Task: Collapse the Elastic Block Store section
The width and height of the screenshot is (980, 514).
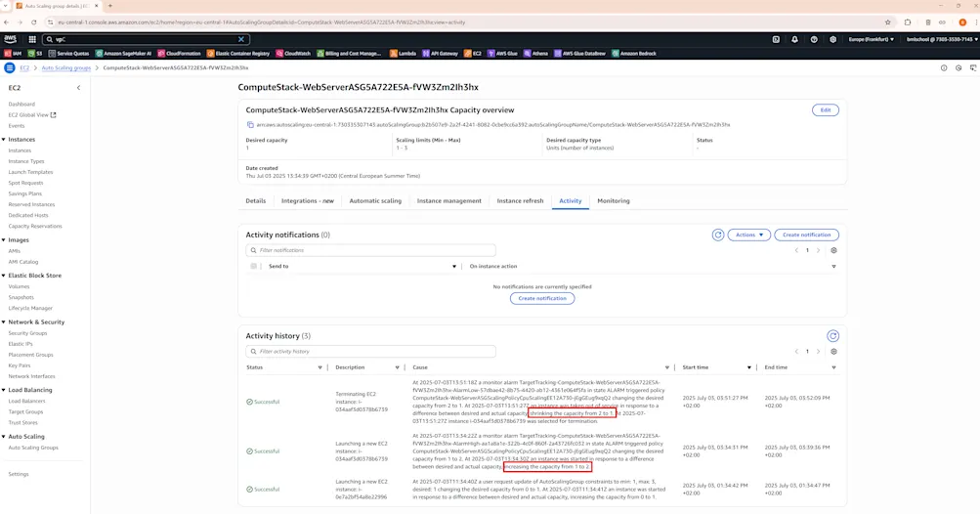Action: point(4,276)
